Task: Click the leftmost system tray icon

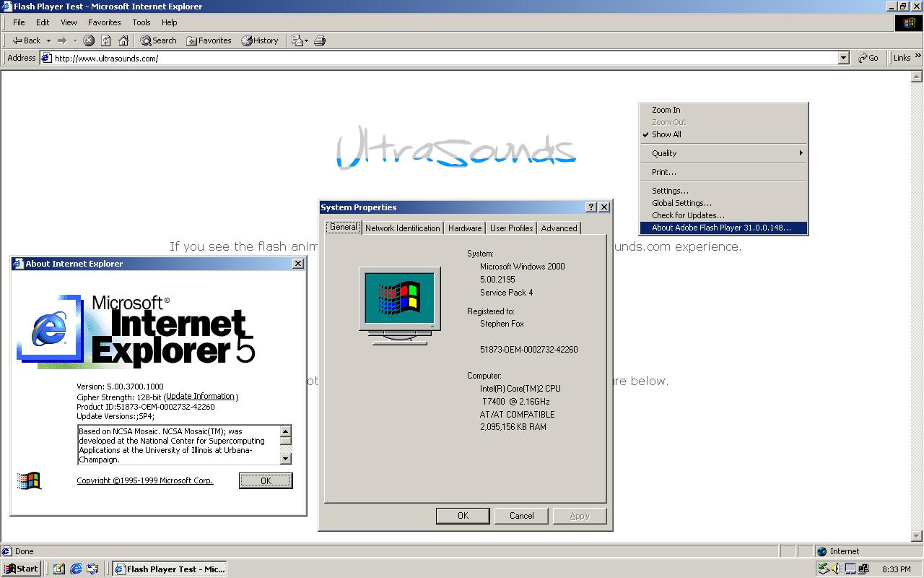Action: (x=824, y=569)
